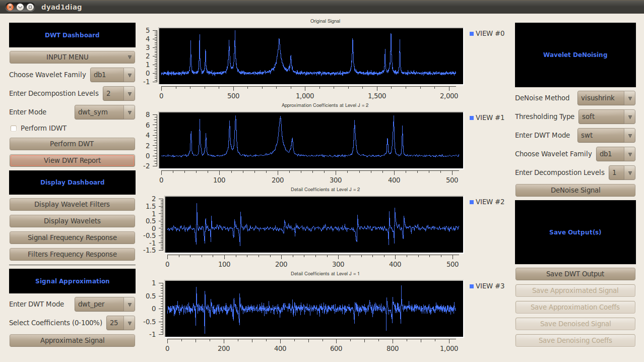Image resolution: width=644 pixels, height=362 pixels.
Task: Expand the Choose Wavelet Family db1 dropdown on the left
Action: [x=112, y=75]
